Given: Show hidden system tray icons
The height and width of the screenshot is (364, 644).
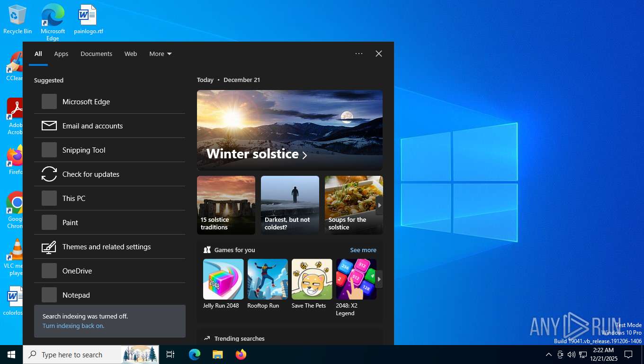Looking at the screenshot, I should [x=549, y=355].
